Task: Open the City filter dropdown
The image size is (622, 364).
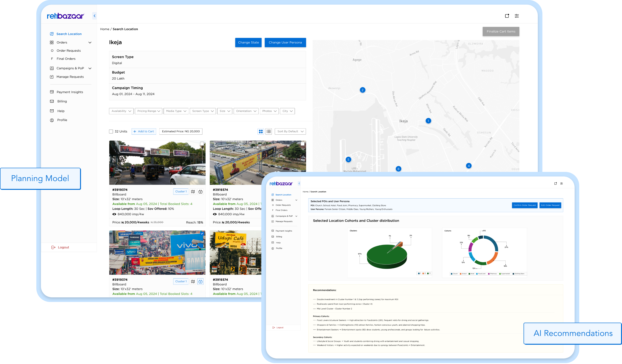Action: [287, 111]
